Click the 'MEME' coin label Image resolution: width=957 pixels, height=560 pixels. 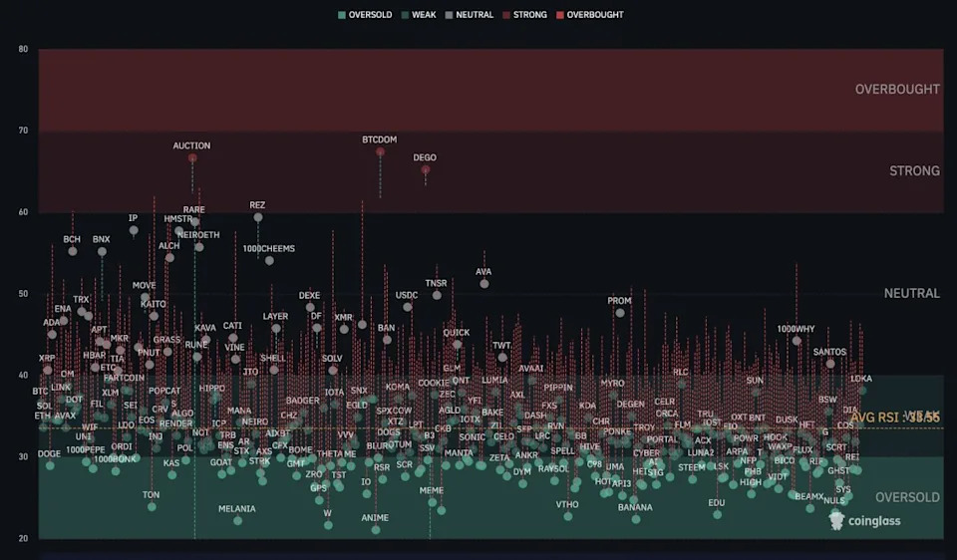tap(432, 490)
